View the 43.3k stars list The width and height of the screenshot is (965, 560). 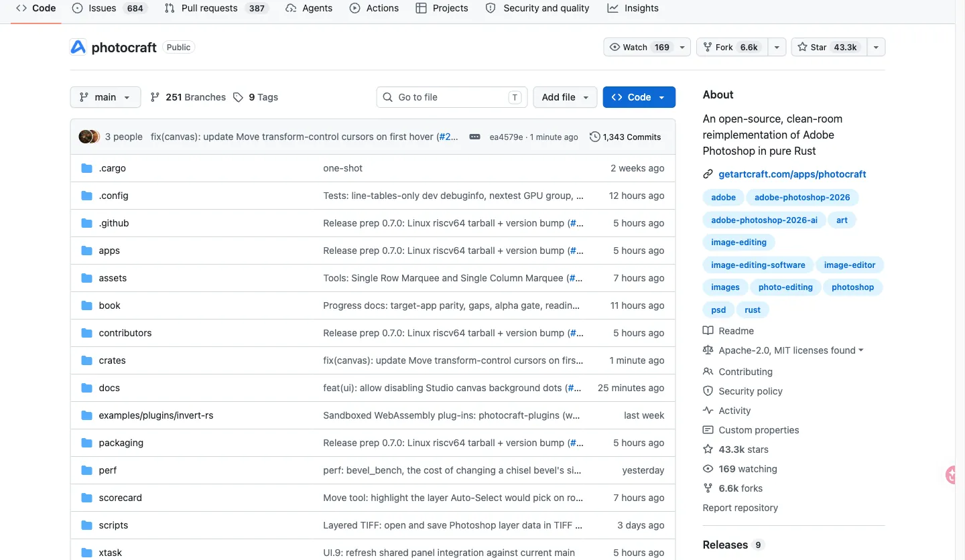point(735,449)
